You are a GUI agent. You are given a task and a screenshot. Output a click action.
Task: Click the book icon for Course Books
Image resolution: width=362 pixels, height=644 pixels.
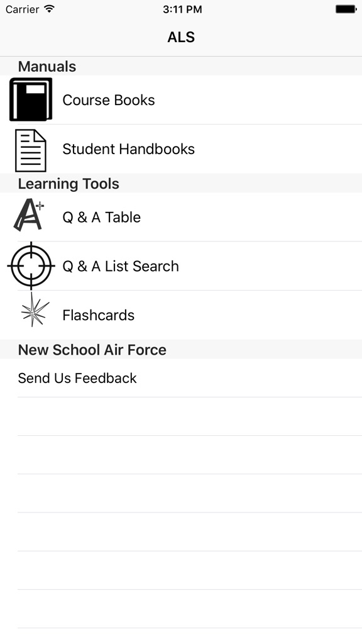tap(29, 99)
